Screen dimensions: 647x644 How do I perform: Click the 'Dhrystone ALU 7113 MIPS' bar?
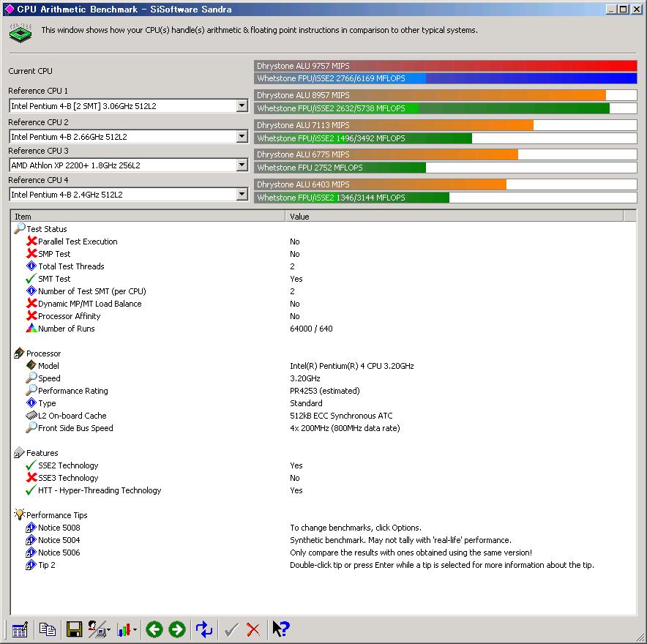coord(446,125)
